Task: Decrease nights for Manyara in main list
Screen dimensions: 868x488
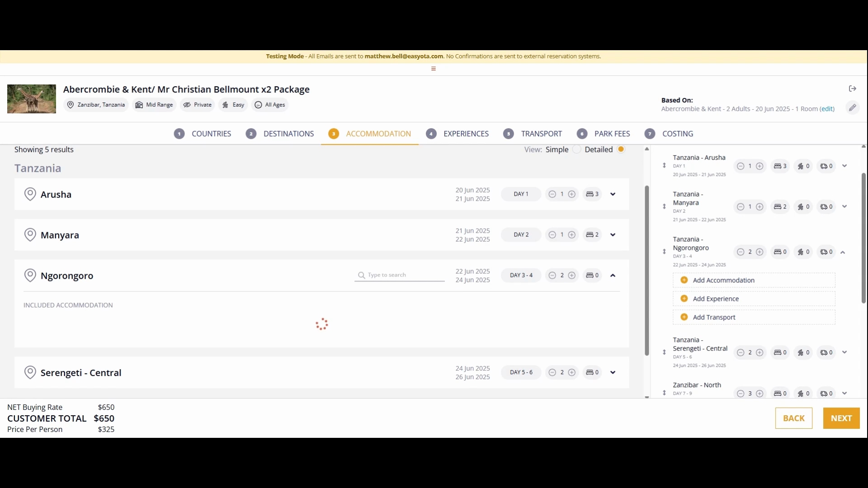Action: tap(552, 235)
